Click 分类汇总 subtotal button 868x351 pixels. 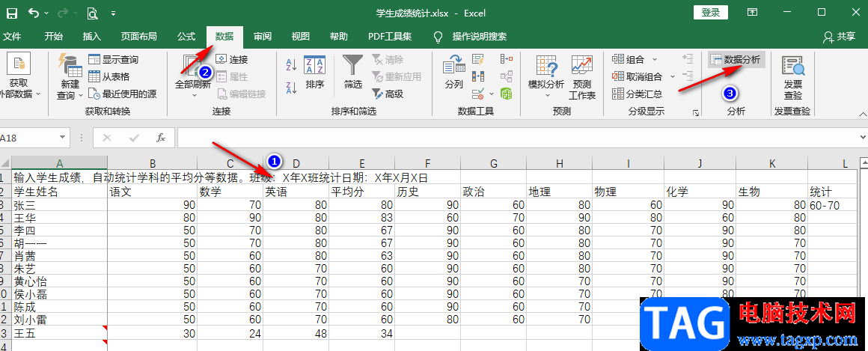638,94
